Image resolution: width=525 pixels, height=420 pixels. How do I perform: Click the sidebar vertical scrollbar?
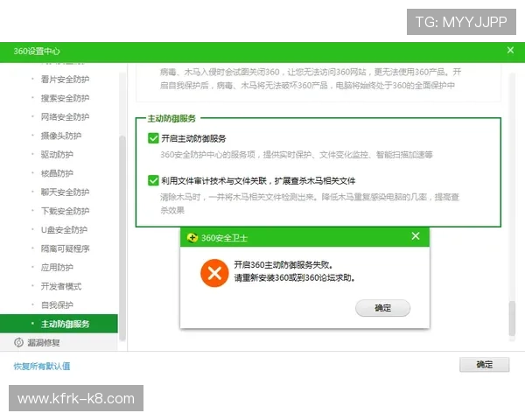122,238
